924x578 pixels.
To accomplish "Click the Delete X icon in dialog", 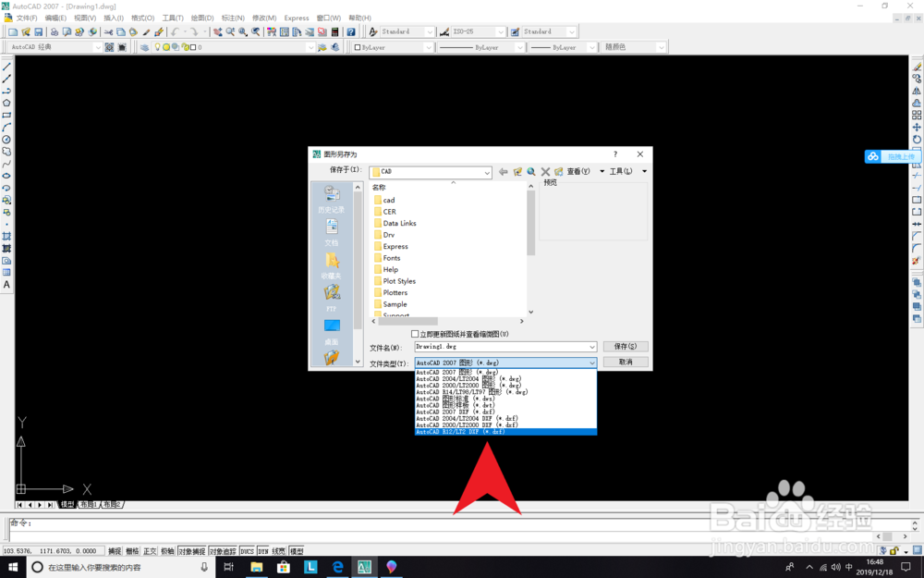I will 545,172.
